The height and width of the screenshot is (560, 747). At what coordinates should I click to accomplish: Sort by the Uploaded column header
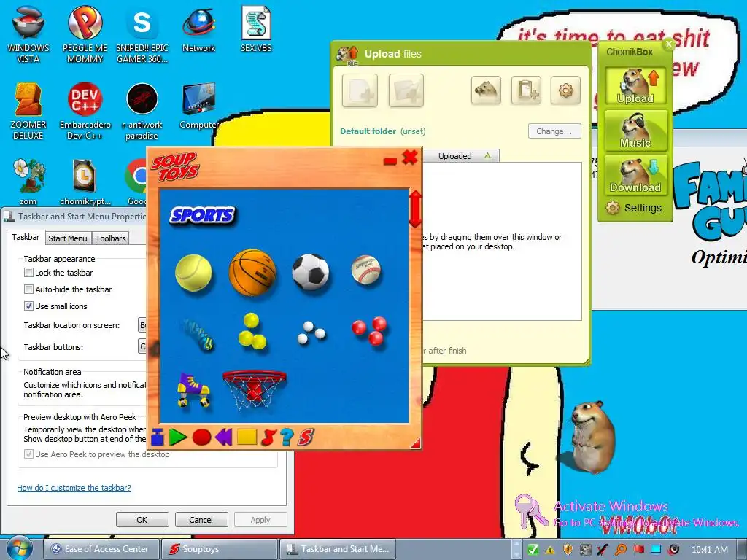461,156
